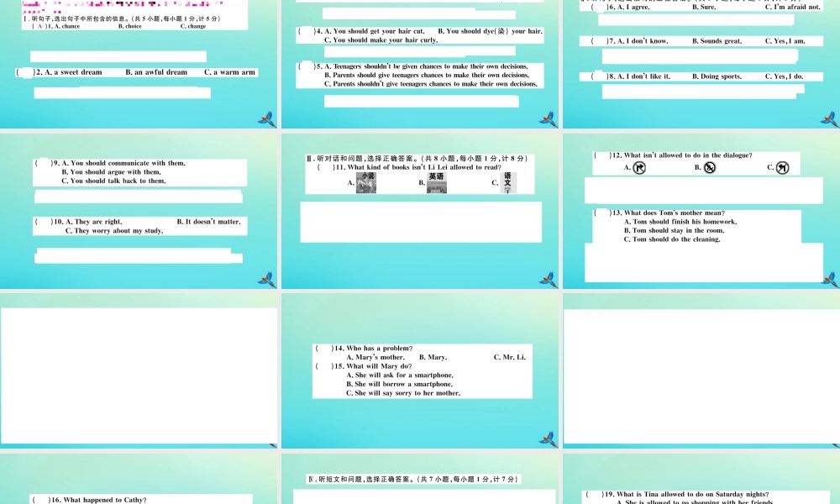Image resolution: width=840 pixels, height=504 pixels.
Task: Click 'B. an awful dream' in question 2
Action: point(156,72)
